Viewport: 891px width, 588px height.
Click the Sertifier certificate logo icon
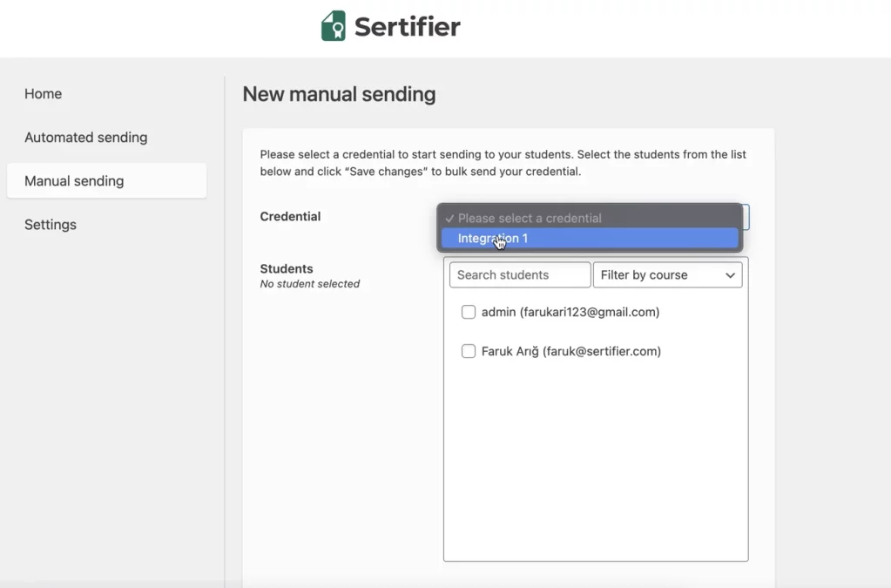(333, 26)
